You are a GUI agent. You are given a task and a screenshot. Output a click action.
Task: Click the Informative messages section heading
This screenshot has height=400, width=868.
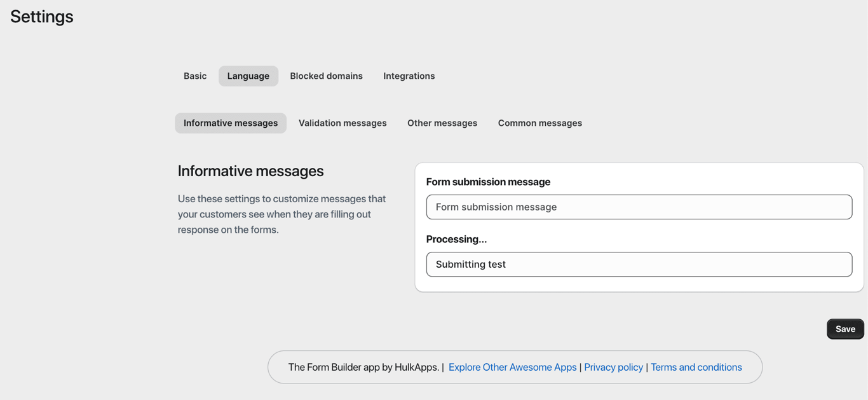[250, 171]
